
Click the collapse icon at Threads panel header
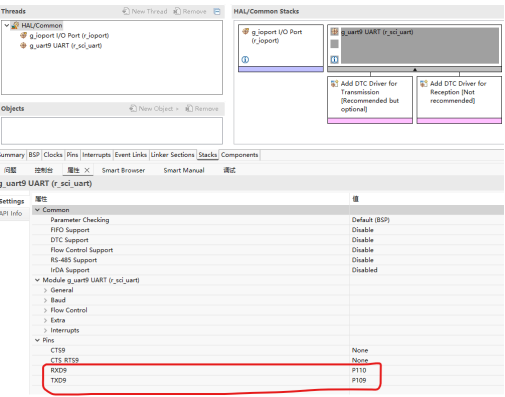[x=217, y=11]
